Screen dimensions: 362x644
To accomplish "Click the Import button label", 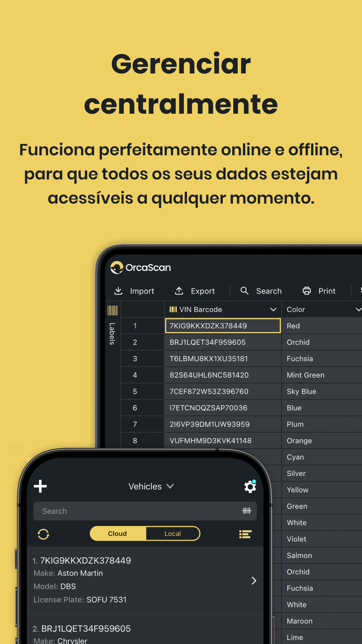I will [x=142, y=291].
